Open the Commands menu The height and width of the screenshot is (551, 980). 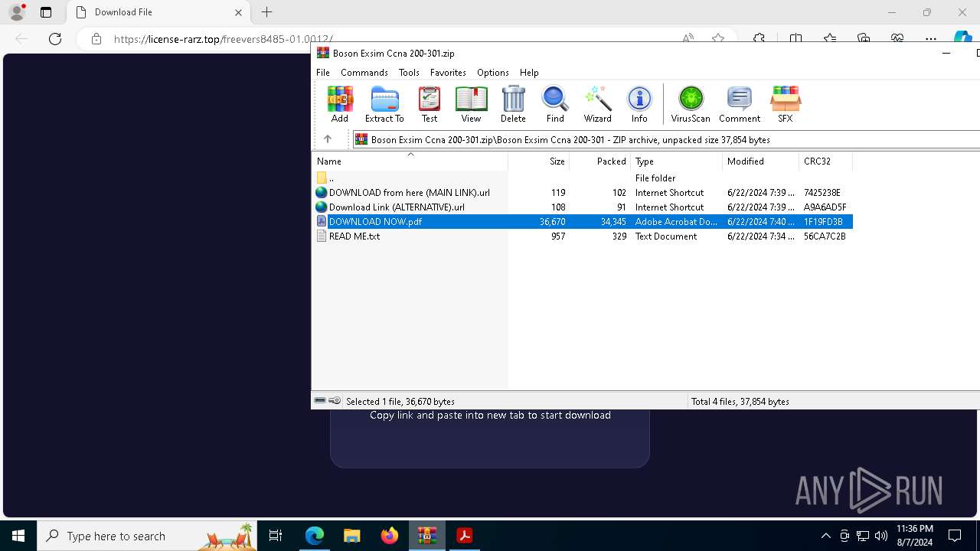pos(364,73)
